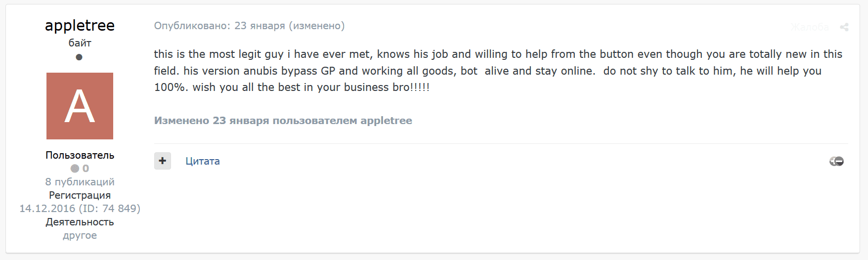Click the Пользователь group label
Screen dimensions: 868x260
80,155
